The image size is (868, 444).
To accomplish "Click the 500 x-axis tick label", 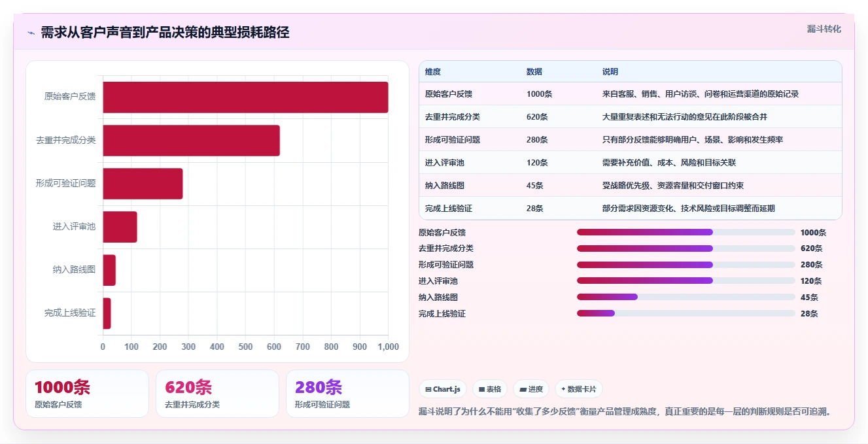I will [245, 347].
